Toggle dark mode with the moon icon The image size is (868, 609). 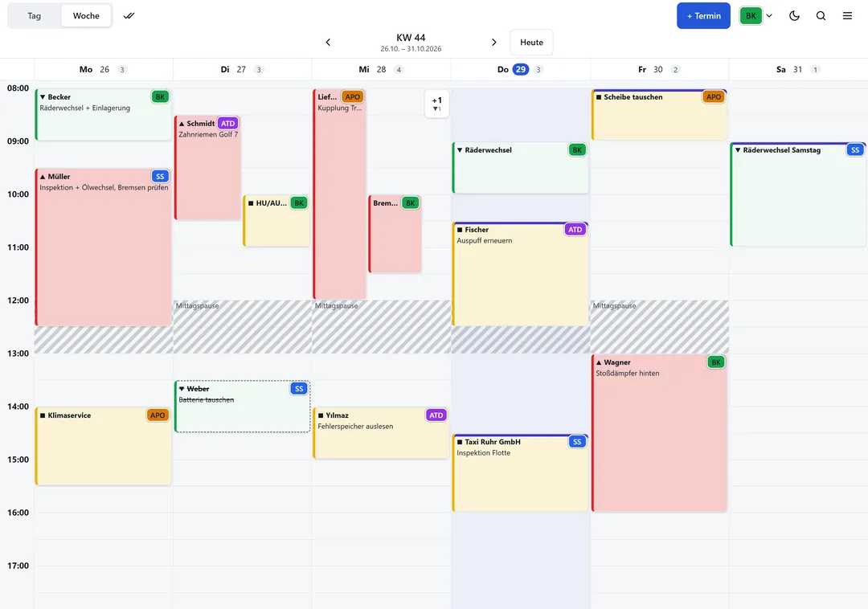click(x=794, y=15)
